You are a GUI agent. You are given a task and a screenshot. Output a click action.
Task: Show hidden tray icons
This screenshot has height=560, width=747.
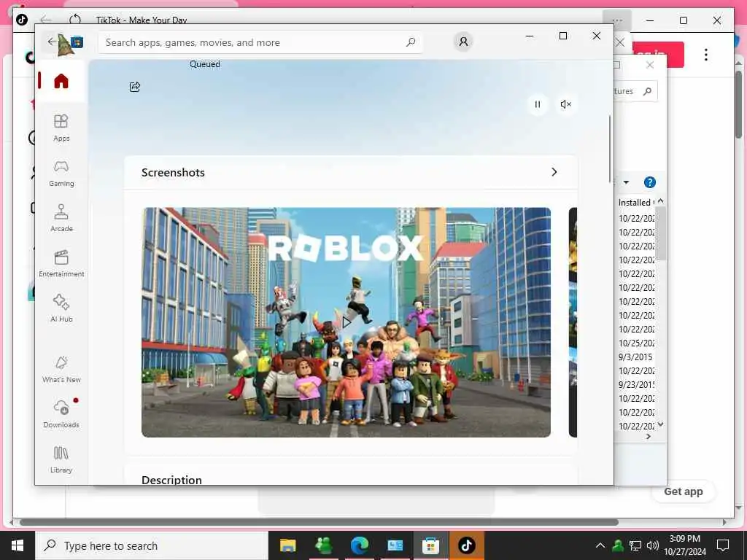(600, 545)
